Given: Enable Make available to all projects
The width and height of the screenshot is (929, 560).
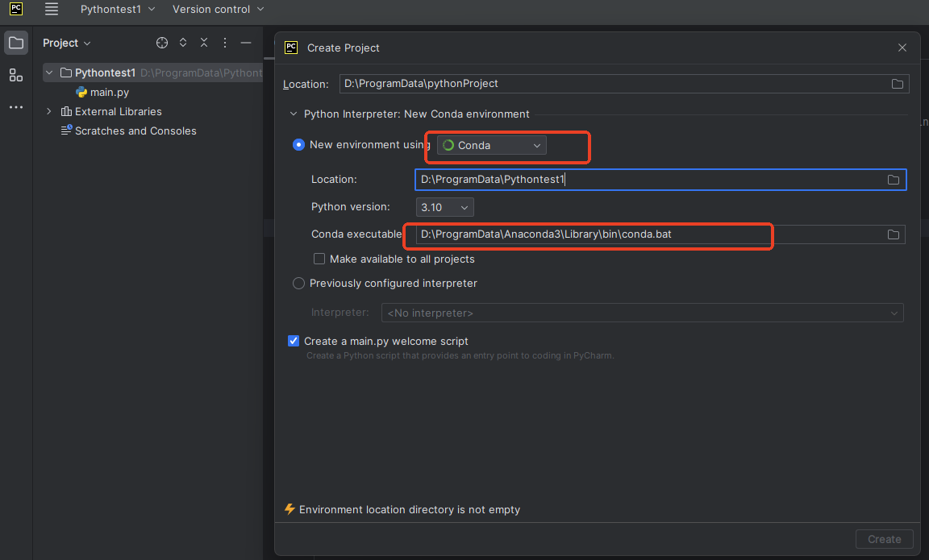Looking at the screenshot, I should 319,259.
